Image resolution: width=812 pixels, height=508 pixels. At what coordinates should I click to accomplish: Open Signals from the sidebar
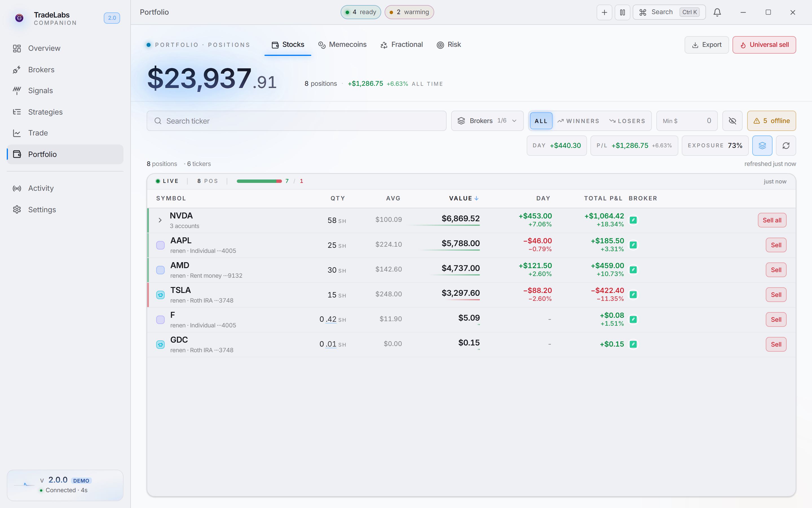[x=65, y=91]
